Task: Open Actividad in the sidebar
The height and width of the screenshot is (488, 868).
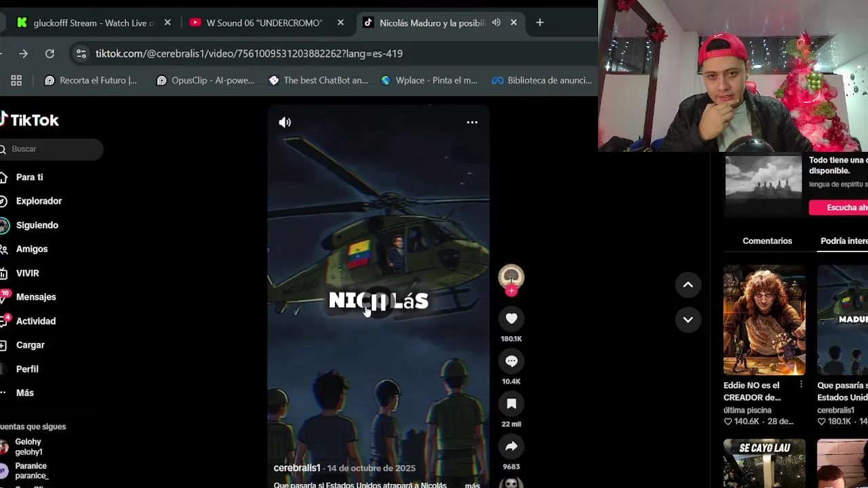Action: [36, 321]
